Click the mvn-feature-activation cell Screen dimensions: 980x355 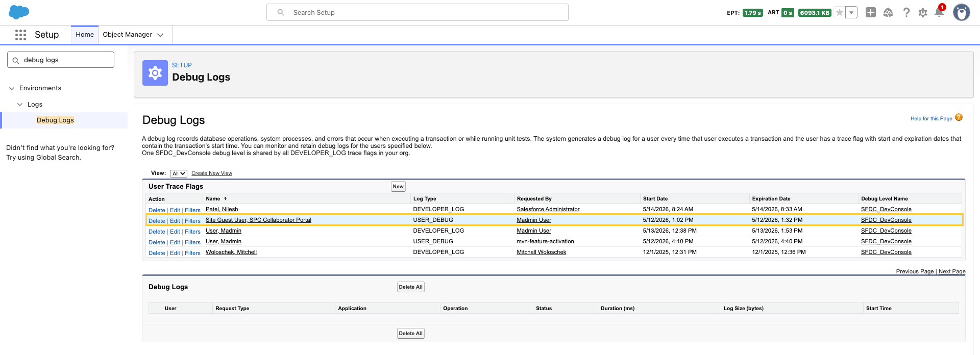pos(545,241)
